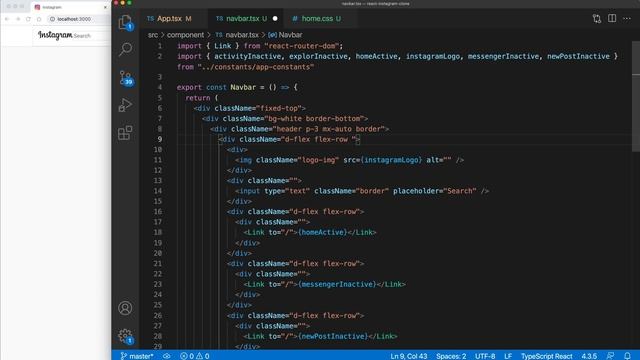This screenshot has width=640, height=360.
Task: Close navbar.tsx tab via unsaved dot
Action: point(275,18)
